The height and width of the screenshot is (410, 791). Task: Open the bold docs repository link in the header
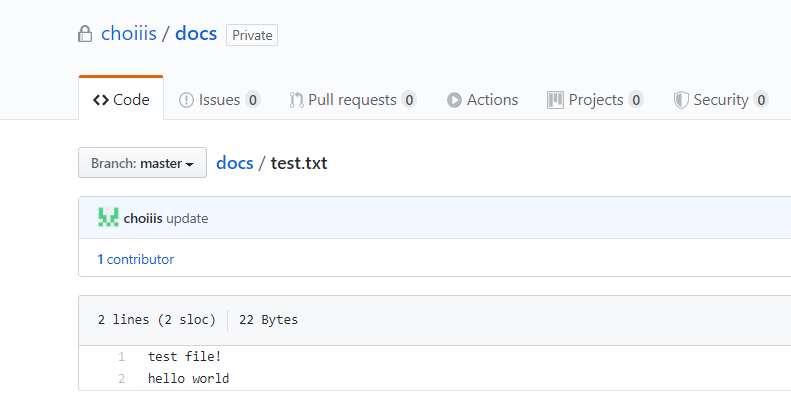(196, 34)
